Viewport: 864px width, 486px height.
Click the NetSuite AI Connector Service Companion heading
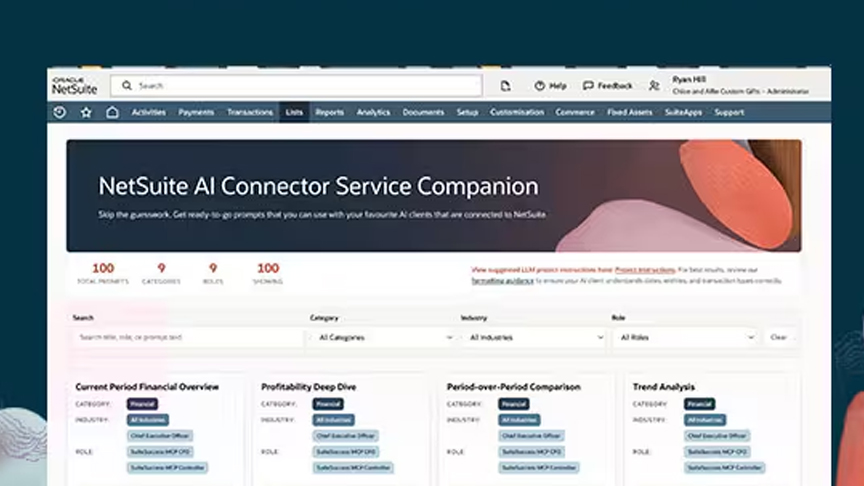(x=318, y=186)
